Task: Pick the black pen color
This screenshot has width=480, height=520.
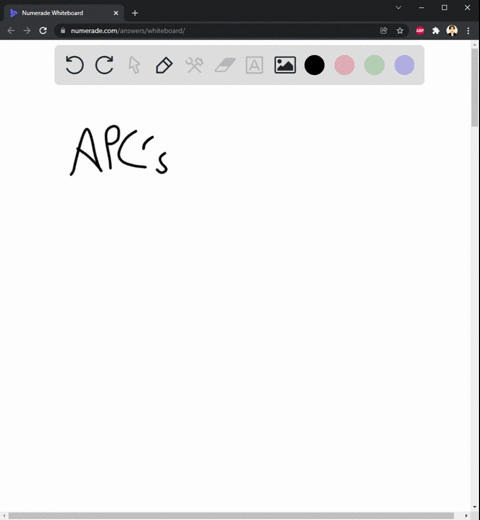Action: pos(314,65)
